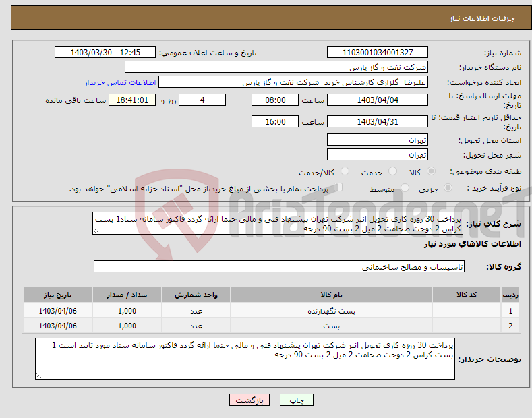Screen dimensions: 532x418
Task: Click the کد کالا column header
Action: [x=467, y=295]
